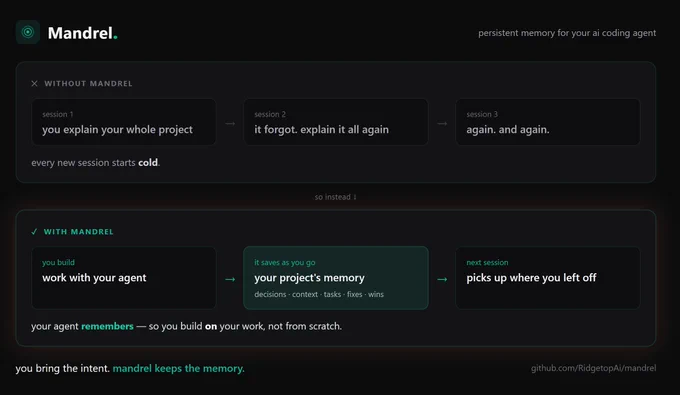Screen dimensions: 680x395
Task: Click 'mandrel keeps the memory.' green text
Action: [178, 369]
